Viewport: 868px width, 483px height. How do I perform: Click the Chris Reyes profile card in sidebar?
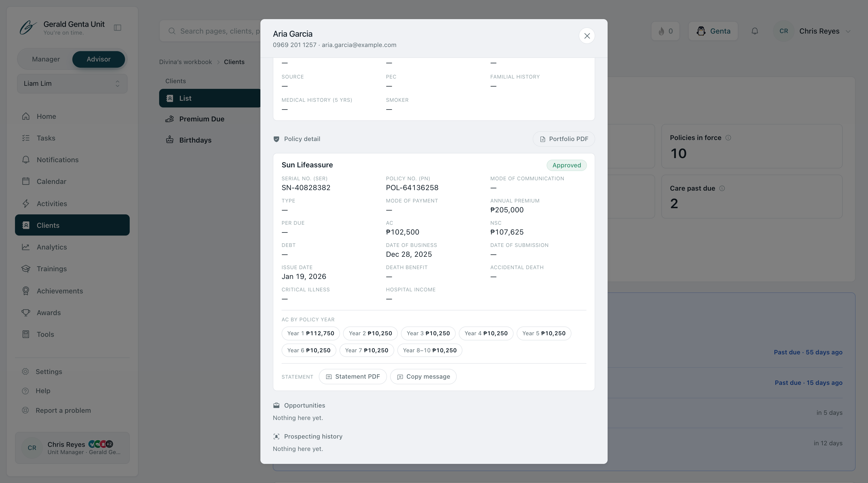[x=72, y=448]
